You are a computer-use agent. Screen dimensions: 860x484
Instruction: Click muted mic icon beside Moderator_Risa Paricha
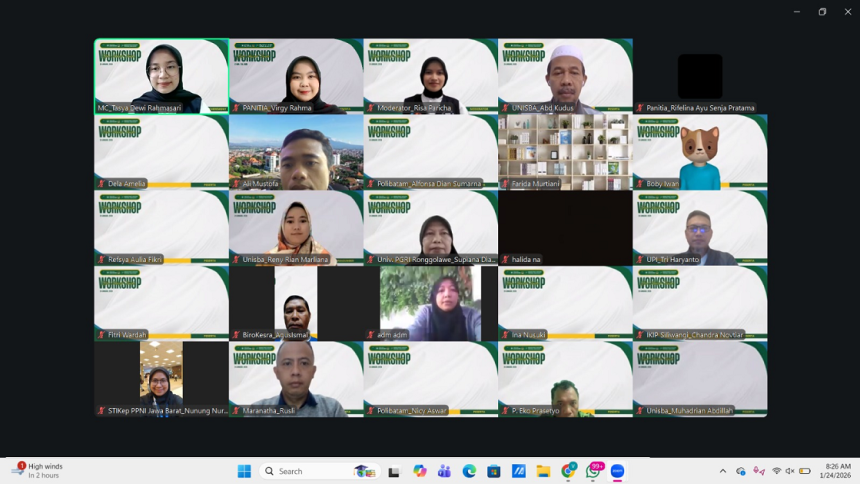pyautogui.click(x=371, y=108)
